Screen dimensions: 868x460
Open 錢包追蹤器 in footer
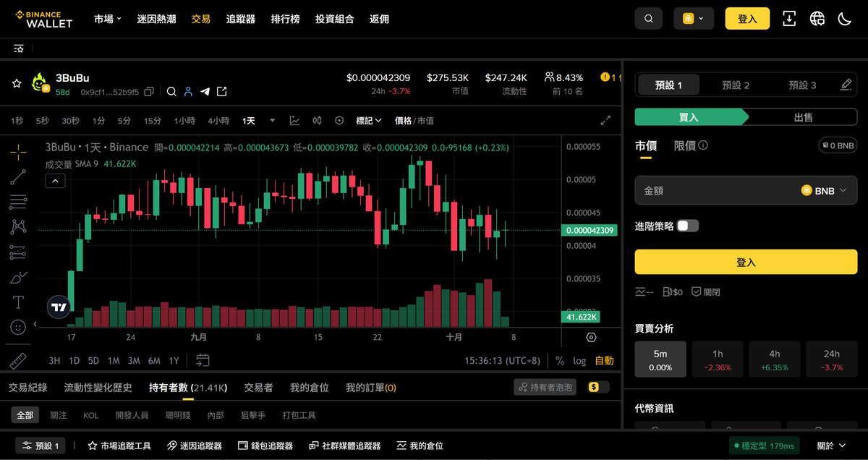265,446
